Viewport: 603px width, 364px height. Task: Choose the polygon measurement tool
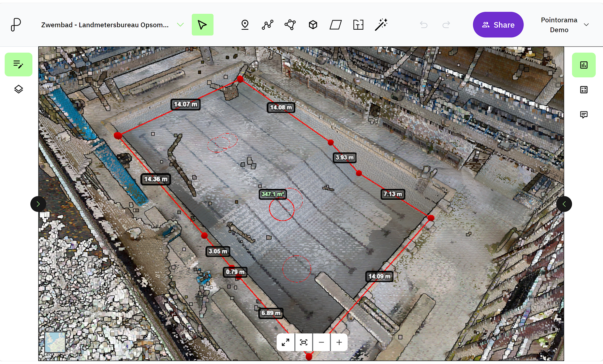click(290, 24)
